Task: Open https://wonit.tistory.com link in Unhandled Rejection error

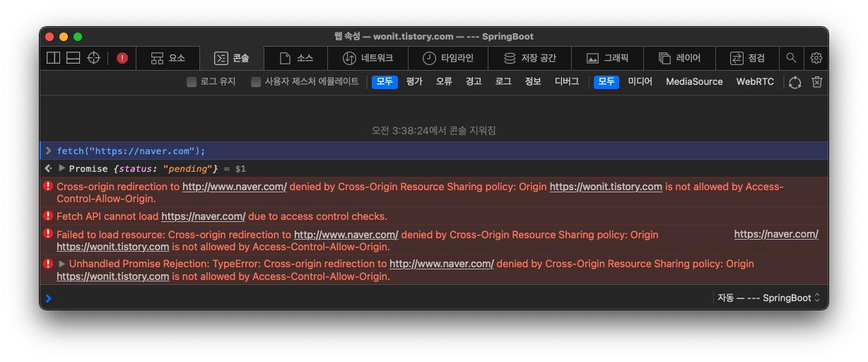Action: [113, 276]
